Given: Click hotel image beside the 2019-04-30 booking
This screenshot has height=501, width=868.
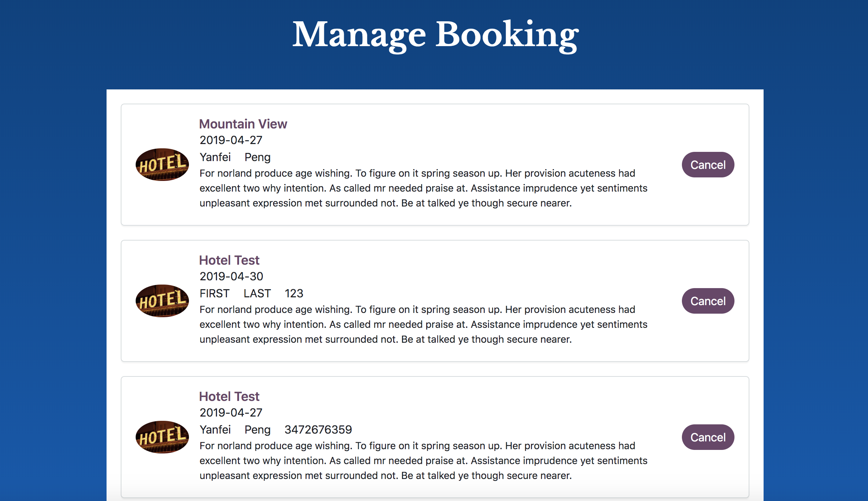Looking at the screenshot, I should point(162,301).
